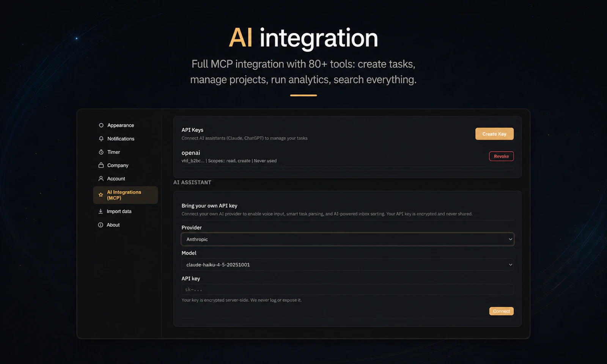Click the Provider dropdown chevron arrow

pyautogui.click(x=510, y=239)
